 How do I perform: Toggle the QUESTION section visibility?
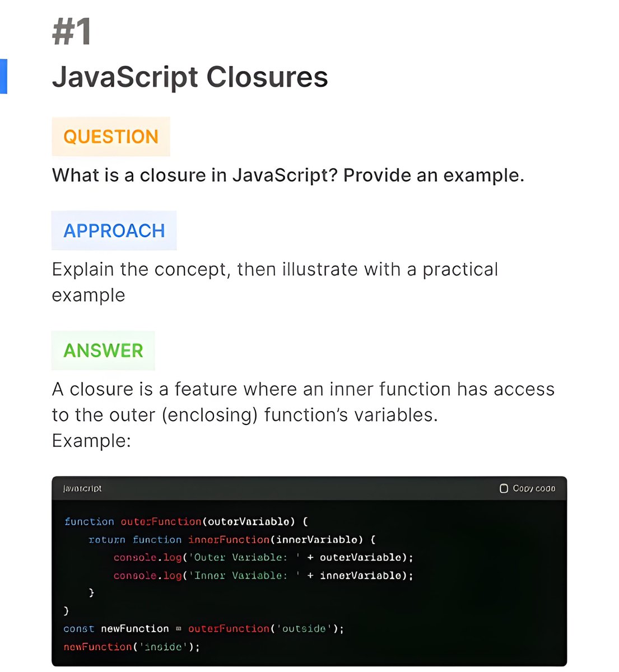[110, 136]
